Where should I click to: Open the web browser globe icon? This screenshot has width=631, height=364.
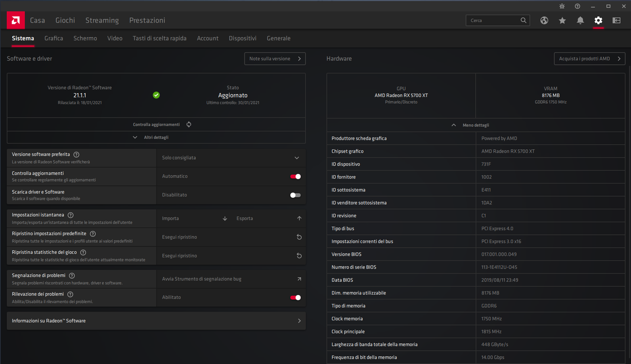coord(544,20)
